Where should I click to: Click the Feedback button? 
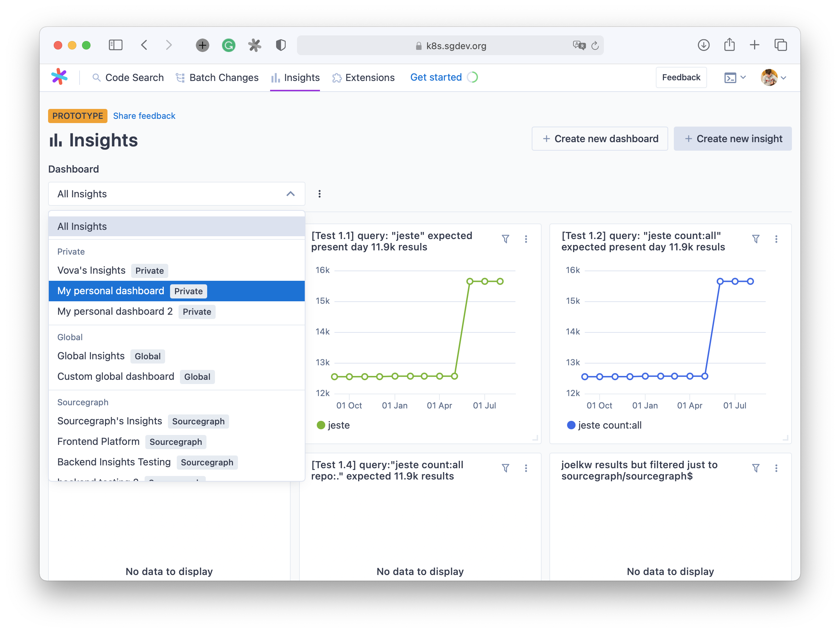click(681, 77)
